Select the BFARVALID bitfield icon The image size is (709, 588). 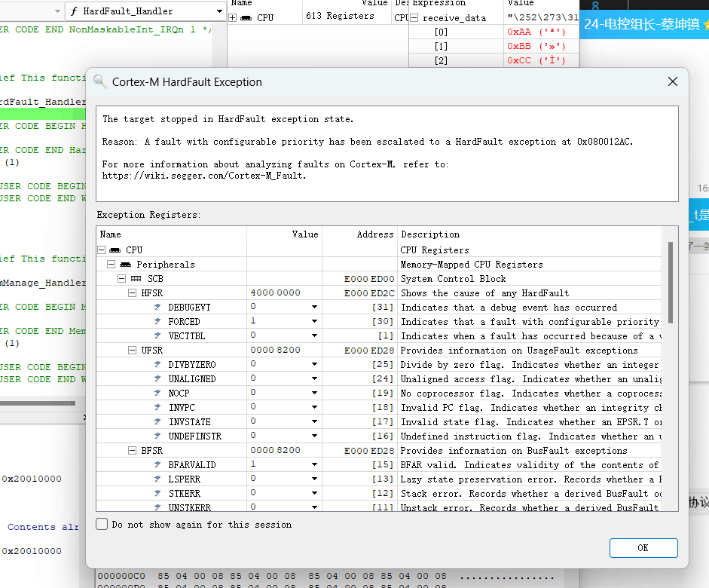pos(157,464)
